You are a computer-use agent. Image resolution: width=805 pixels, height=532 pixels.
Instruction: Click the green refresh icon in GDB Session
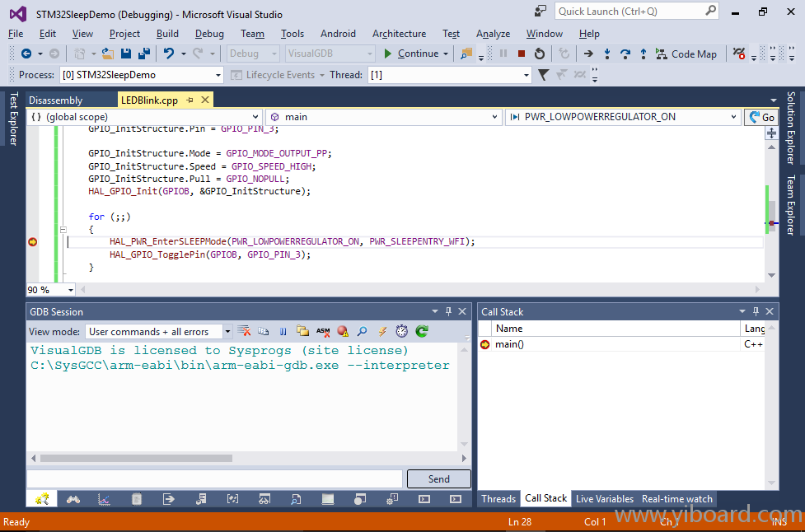pos(421,331)
